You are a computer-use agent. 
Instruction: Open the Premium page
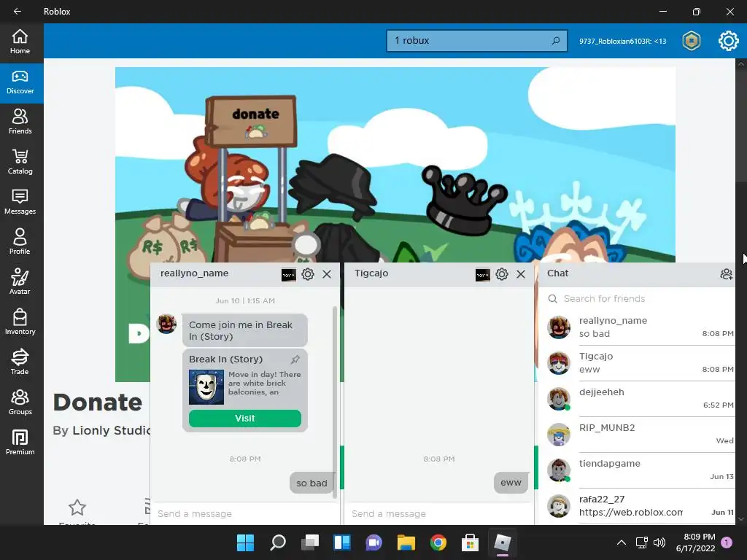coord(20,443)
